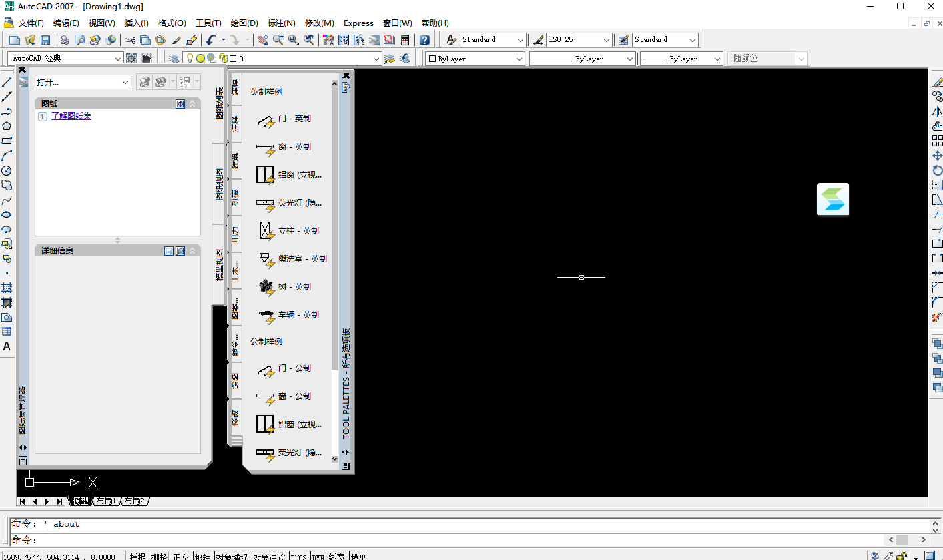Activate the Pan realtime hand tool
Viewport: 943px width, 560px height.
(x=263, y=40)
